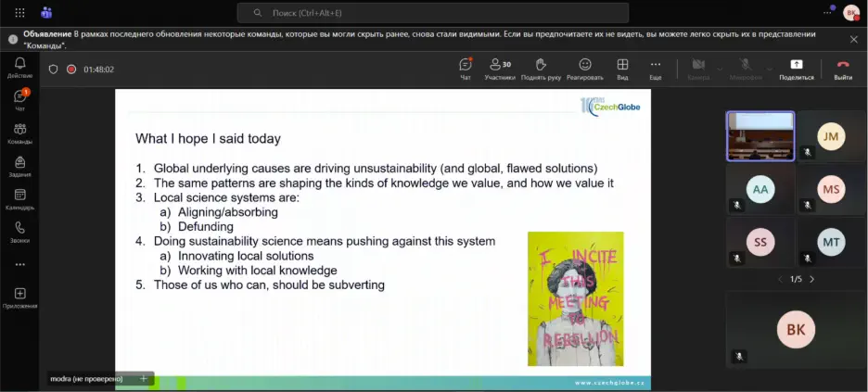Raise hand with Поднять руку

tap(541, 69)
